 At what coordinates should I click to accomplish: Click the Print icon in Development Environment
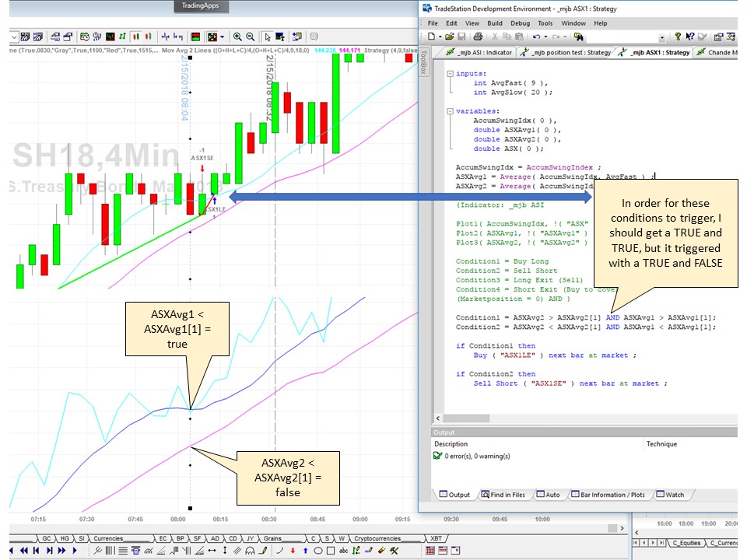[478, 37]
